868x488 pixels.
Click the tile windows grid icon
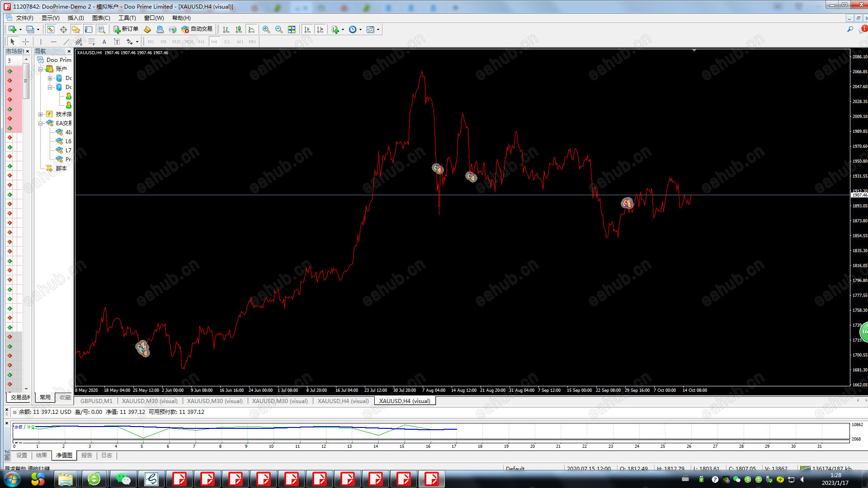(x=292, y=29)
